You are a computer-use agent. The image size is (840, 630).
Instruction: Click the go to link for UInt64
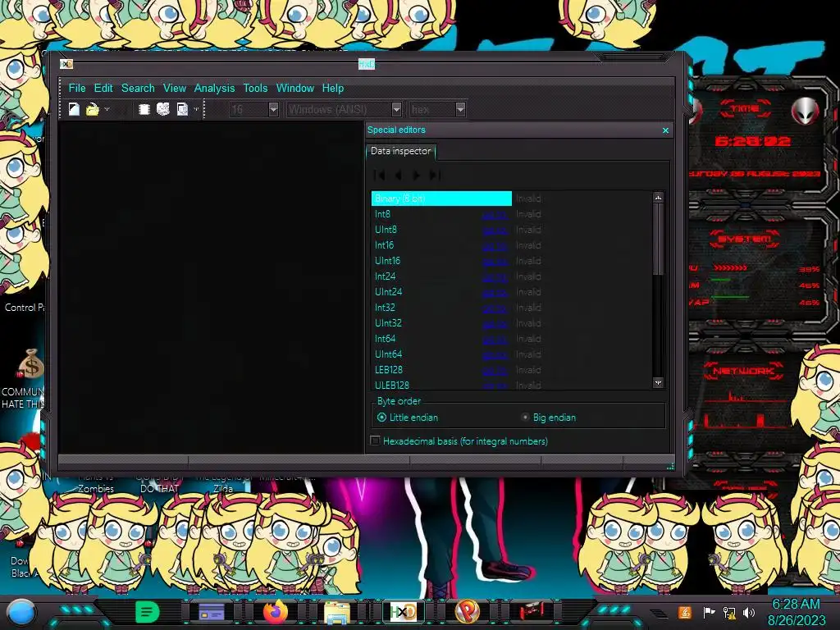click(495, 354)
